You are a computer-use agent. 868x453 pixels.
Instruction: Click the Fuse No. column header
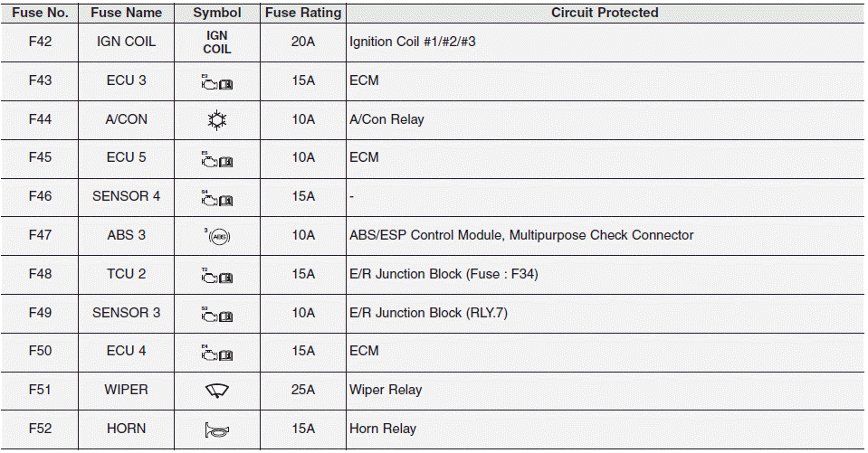tap(40, 13)
